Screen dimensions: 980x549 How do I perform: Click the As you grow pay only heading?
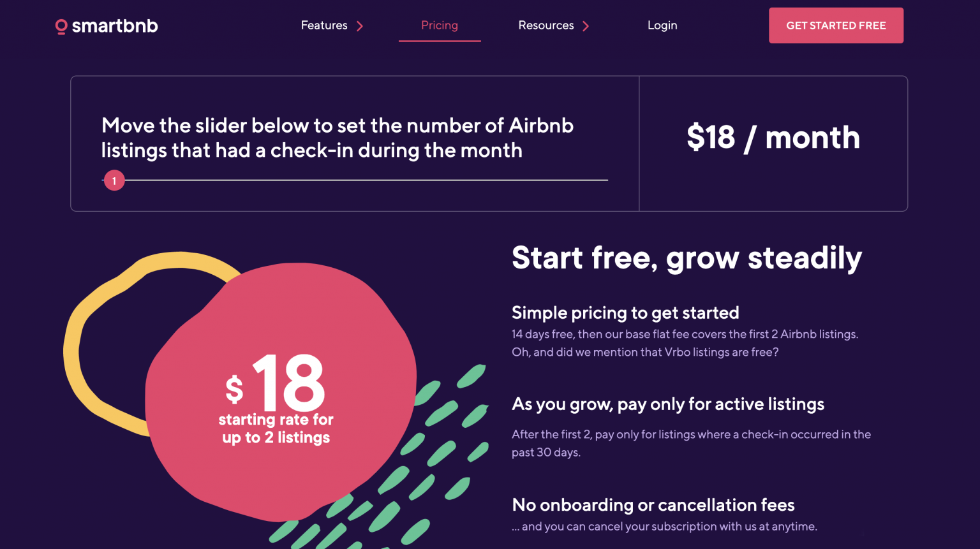[x=668, y=404]
